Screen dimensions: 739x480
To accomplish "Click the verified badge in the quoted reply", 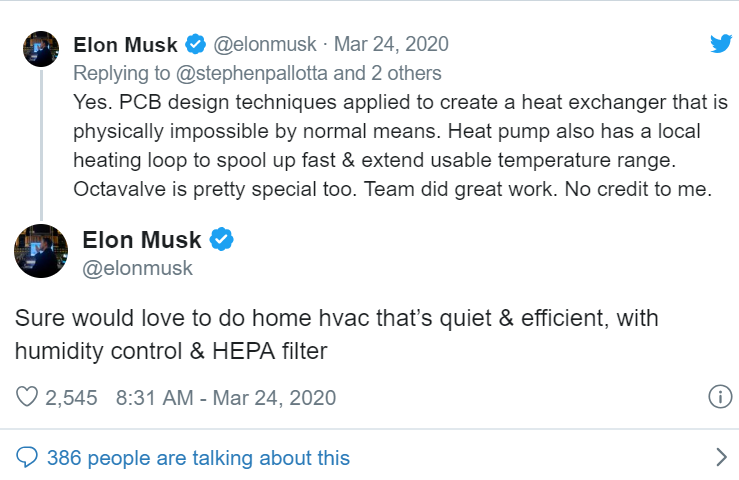I will [196, 44].
